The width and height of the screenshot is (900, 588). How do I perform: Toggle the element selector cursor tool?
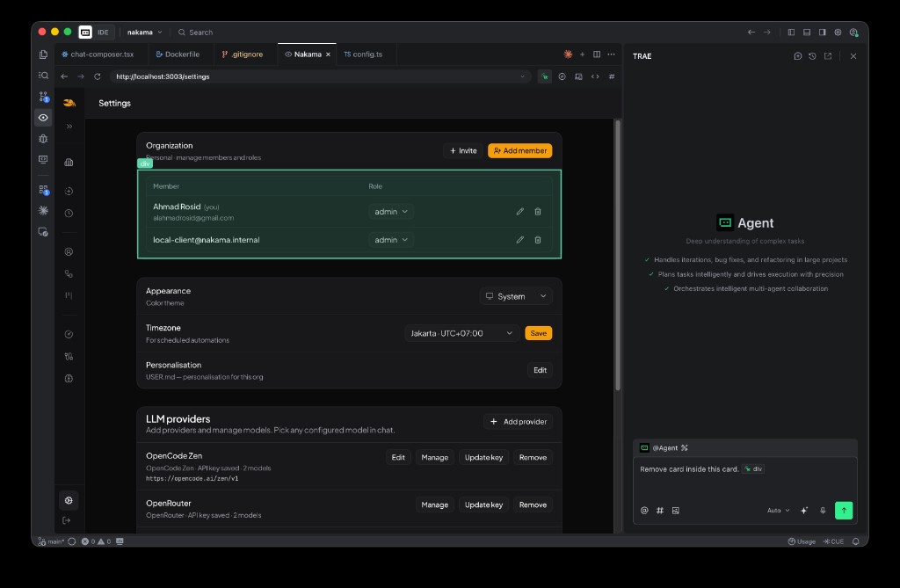(545, 76)
